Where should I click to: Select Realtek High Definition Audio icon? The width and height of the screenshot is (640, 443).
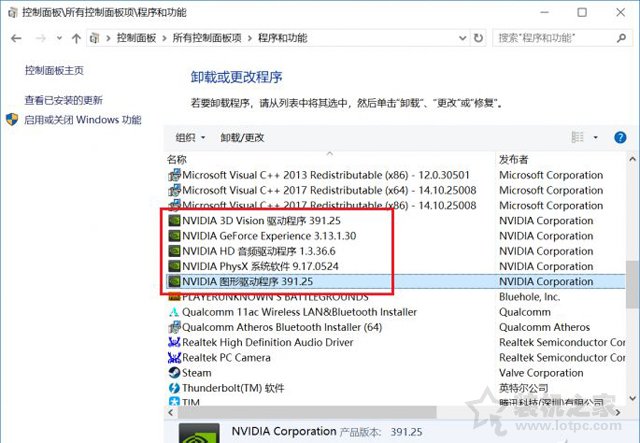tap(174, 342)
